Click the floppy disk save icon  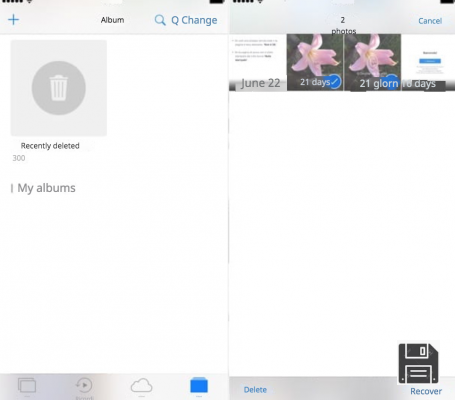click(x=418, y=363)
